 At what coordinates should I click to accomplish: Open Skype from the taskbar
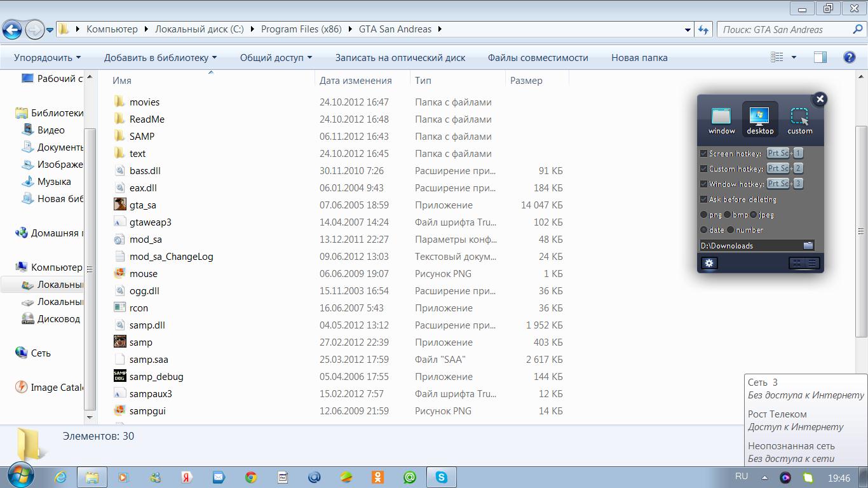[441, 477]
